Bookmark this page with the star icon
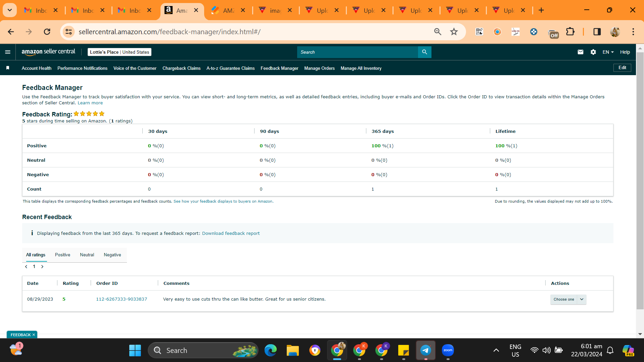Viewport: 644px width, 362px height. [454, 32]
